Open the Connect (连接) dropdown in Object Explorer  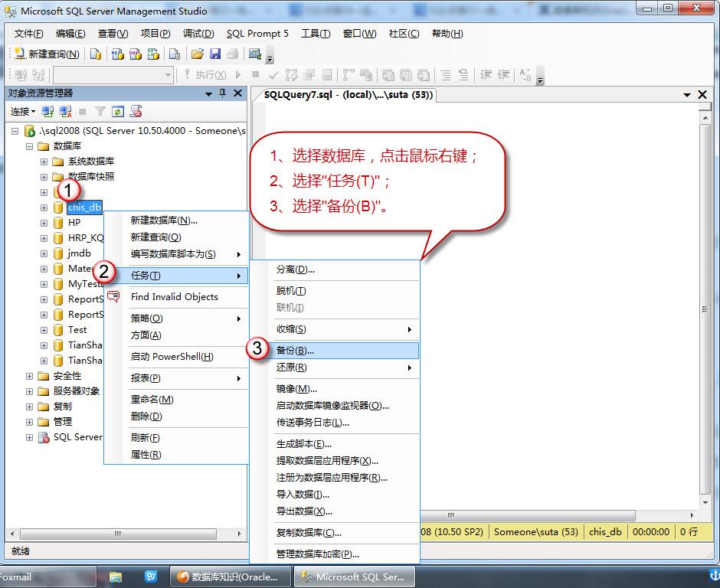point(23,112)
